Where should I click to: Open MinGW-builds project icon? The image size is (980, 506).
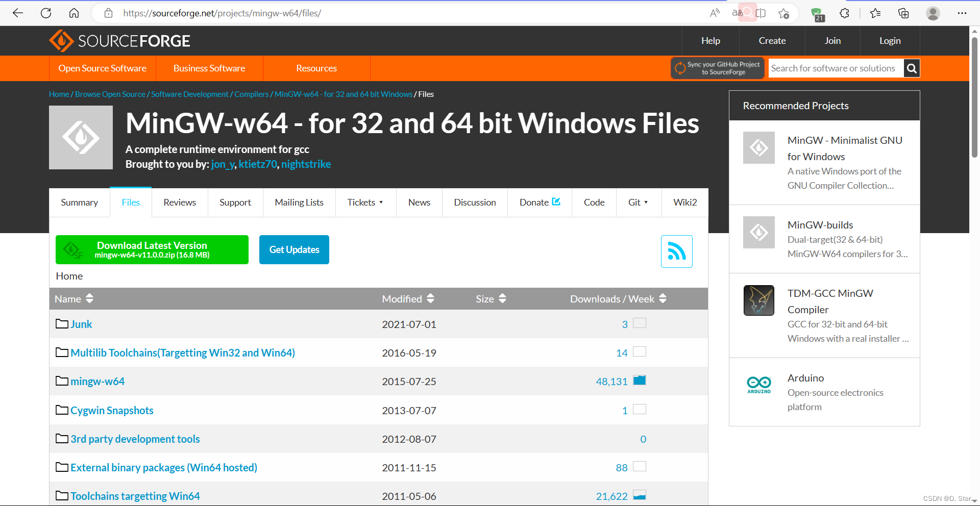pos(759,233)
